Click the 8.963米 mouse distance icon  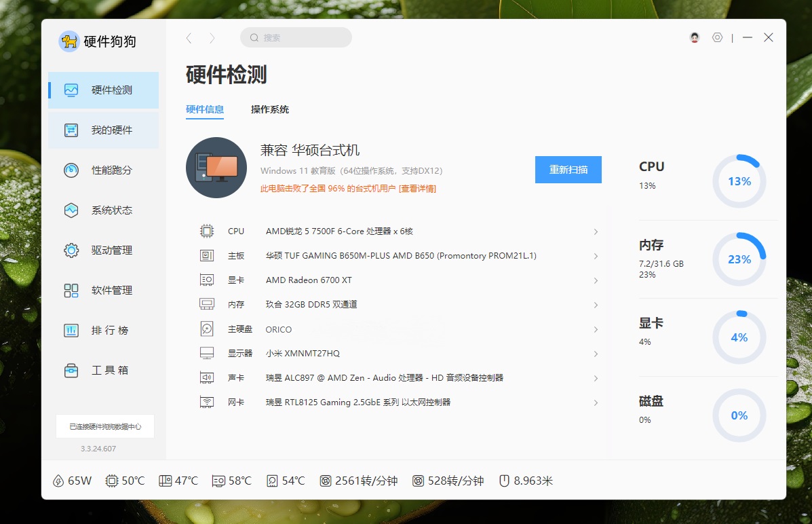coord(505,481)
